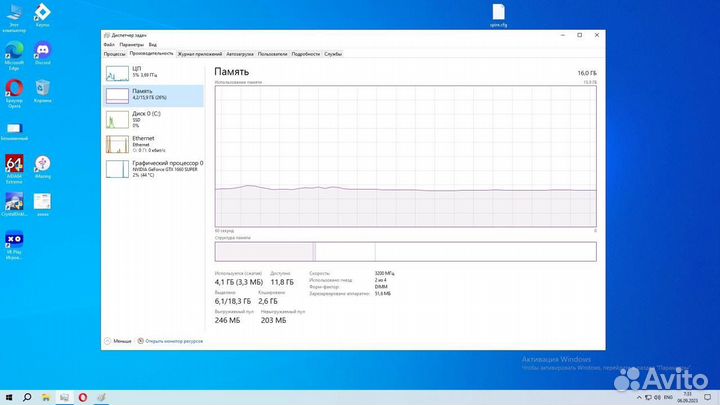Open the Discord desktop shortcut
The image size is (720, 405).
[43, 50]
